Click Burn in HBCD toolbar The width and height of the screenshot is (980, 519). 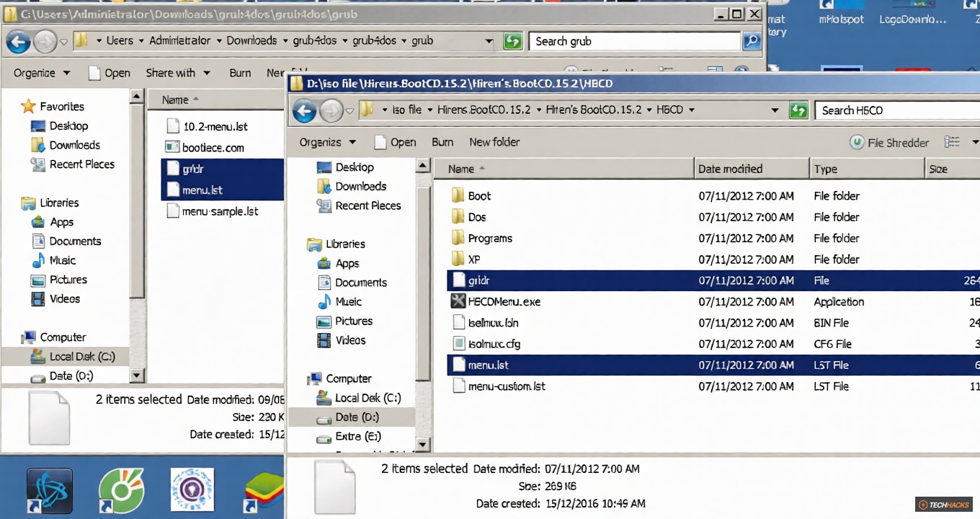(442, 142)
